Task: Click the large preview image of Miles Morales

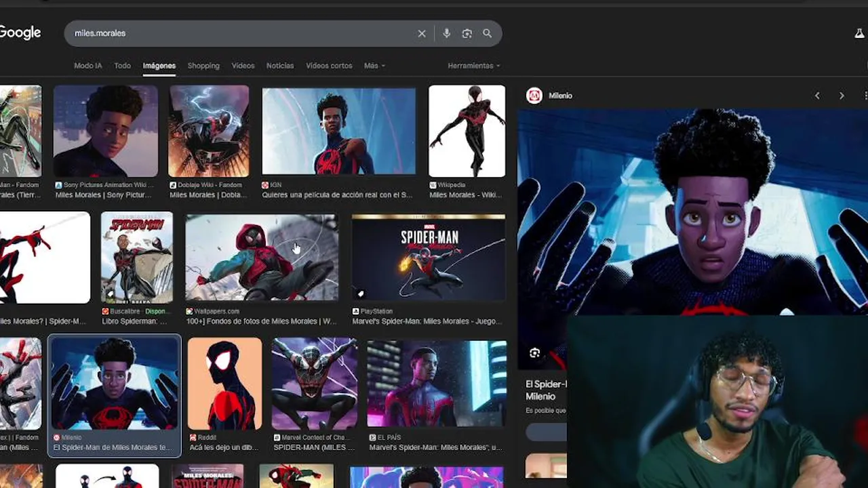Action: click(x=692, y=211)
